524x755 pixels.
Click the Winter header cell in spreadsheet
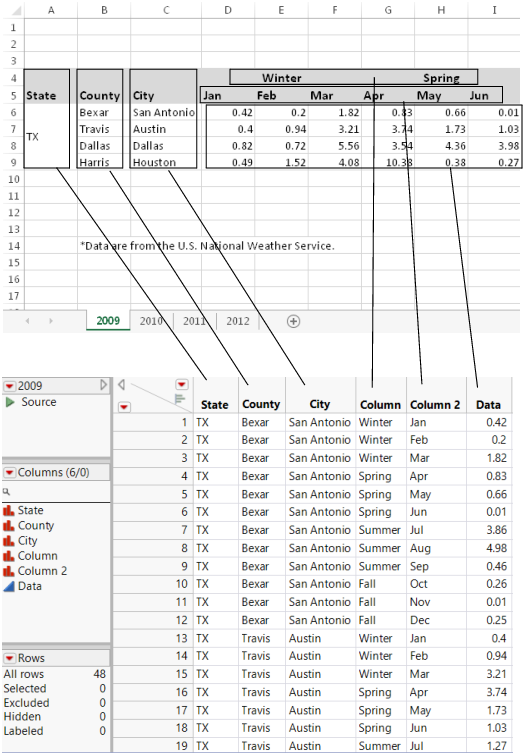282,78
